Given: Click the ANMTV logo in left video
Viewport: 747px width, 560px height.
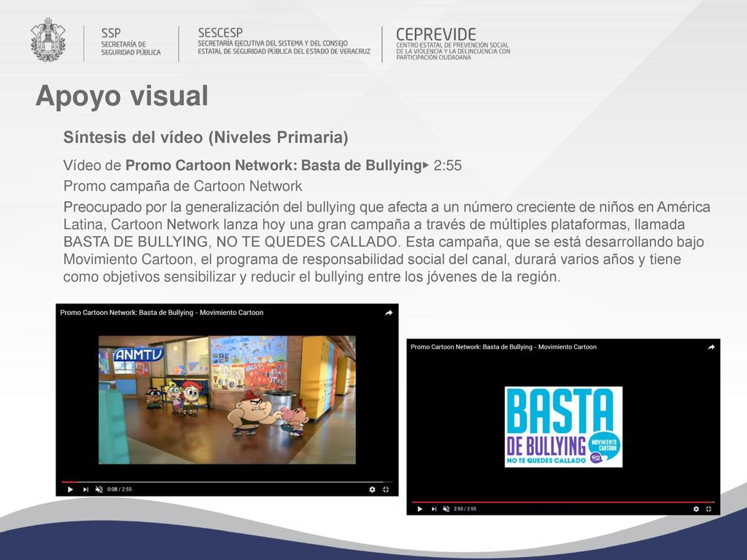Looking at the screenshot, I should (x=138, y=355).
